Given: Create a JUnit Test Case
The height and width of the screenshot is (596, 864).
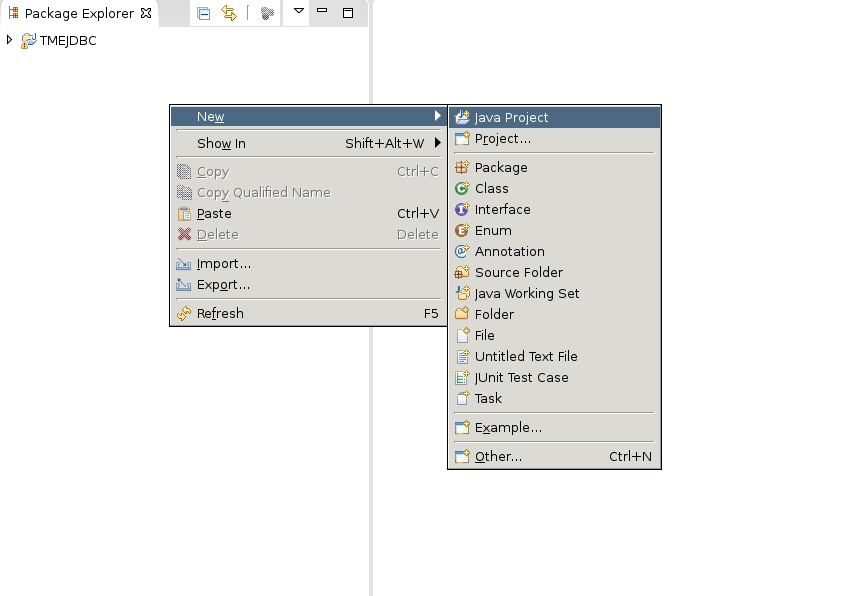Looking at the screenshot, I should pos(554,377).
